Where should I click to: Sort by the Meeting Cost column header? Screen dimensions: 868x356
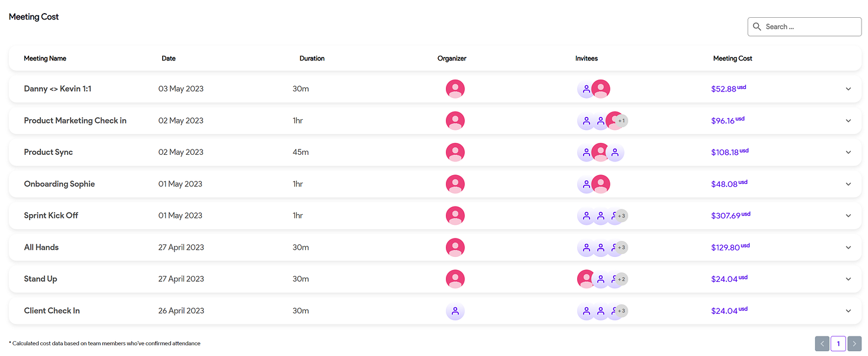[733, 59]
